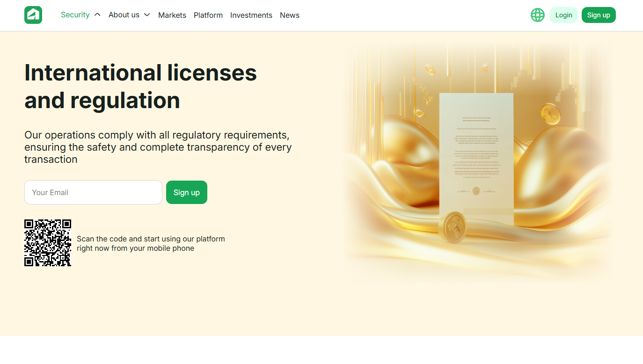643x364 pixels.
Task: Open the Investments page
Action: point(251,15)
